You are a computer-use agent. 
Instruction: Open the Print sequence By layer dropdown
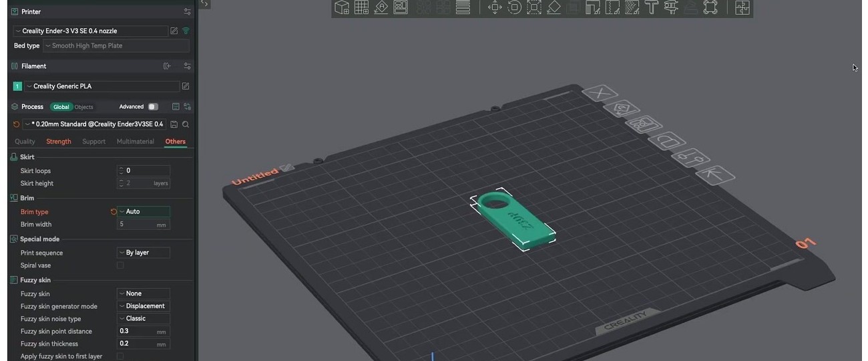coord(144,253)
